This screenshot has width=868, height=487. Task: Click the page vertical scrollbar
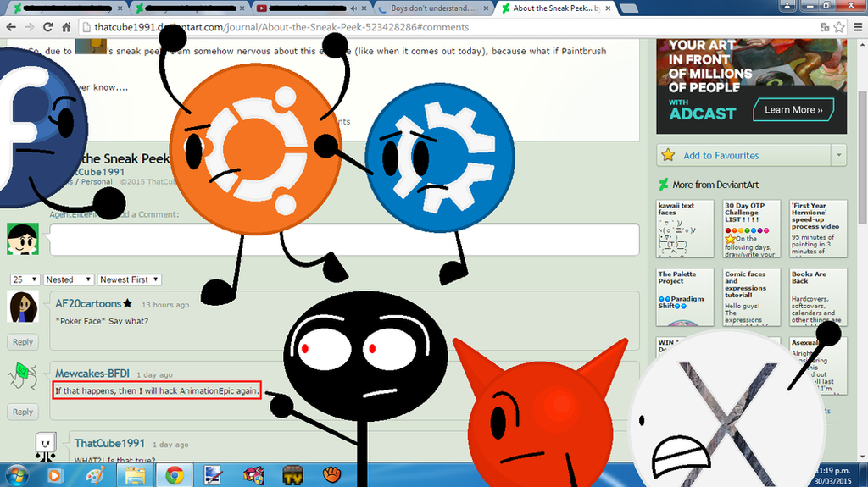point(862,157)
